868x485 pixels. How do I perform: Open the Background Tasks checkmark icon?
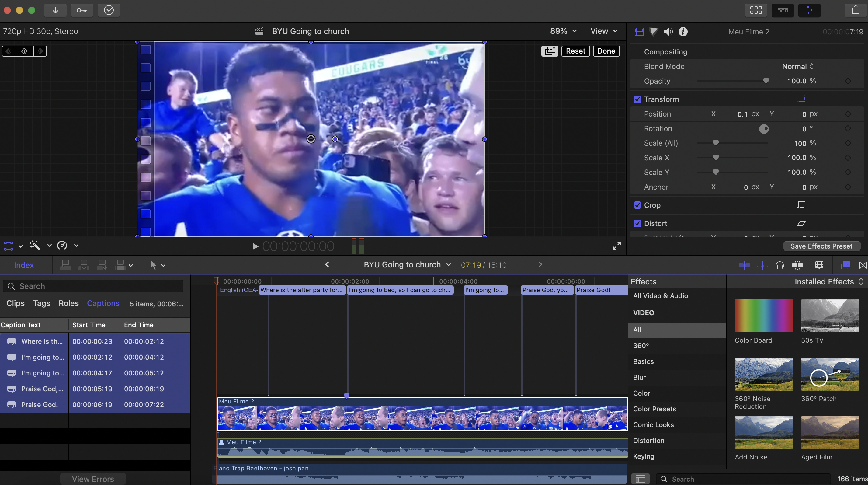coord(109,10)
